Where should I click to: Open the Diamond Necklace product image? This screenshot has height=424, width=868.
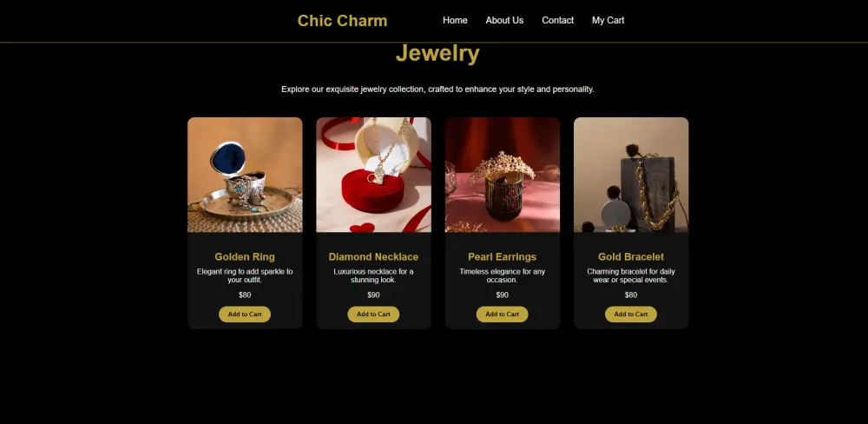tap(373, 175)
